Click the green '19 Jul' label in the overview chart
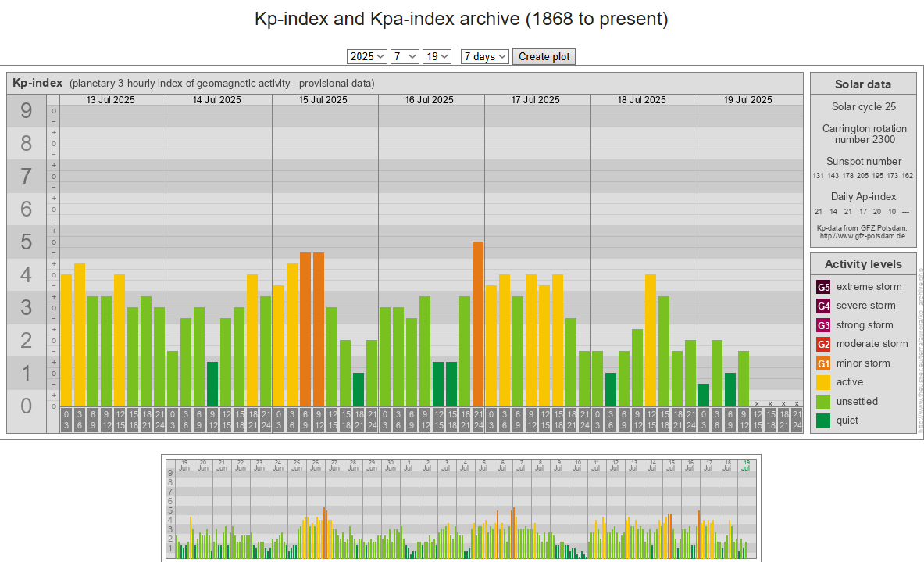This screenshot has width=924, height=562. [746, 465]
